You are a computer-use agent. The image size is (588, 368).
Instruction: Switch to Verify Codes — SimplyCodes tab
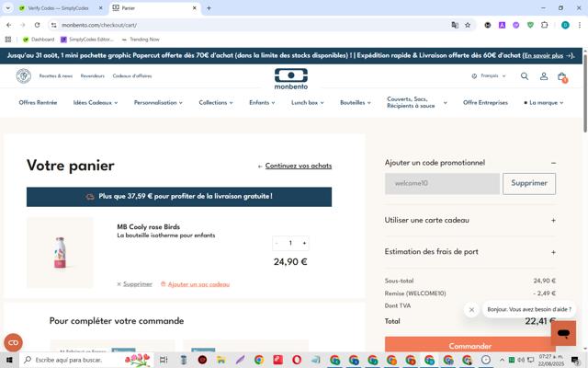pos(58,8)
